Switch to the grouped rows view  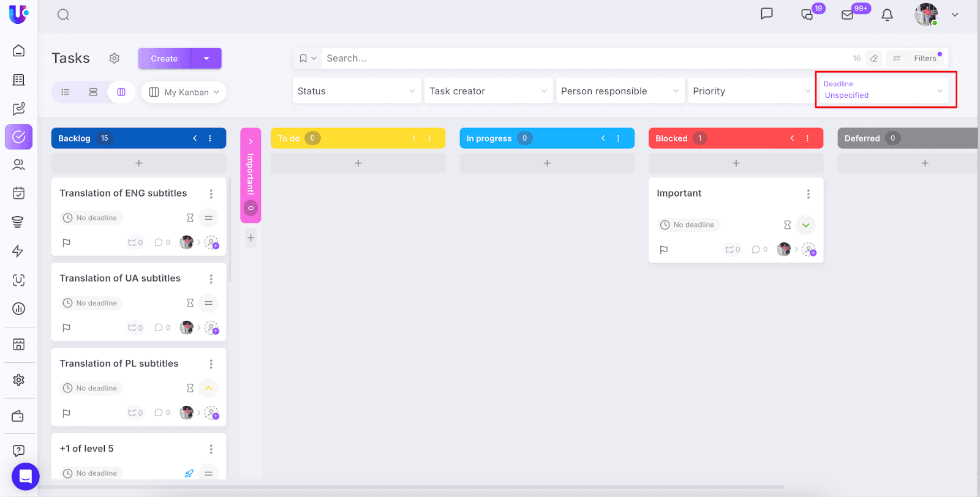pos(93,92)
